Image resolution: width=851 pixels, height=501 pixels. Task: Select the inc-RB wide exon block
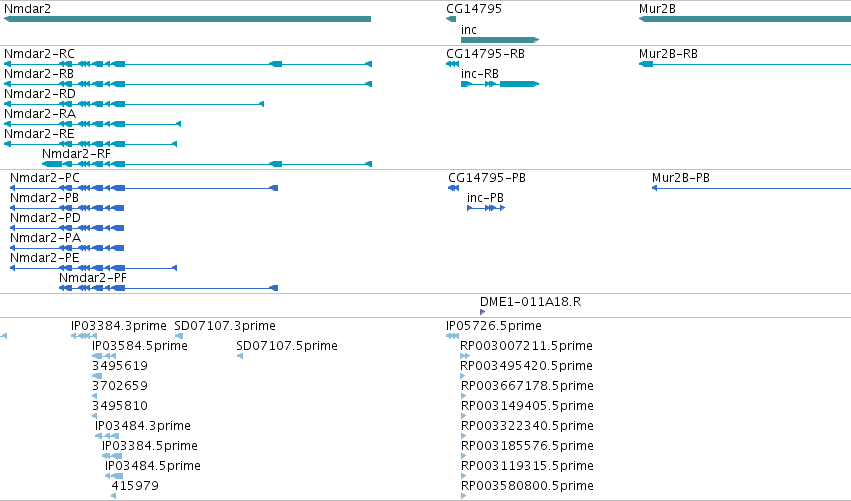(519, 84)
